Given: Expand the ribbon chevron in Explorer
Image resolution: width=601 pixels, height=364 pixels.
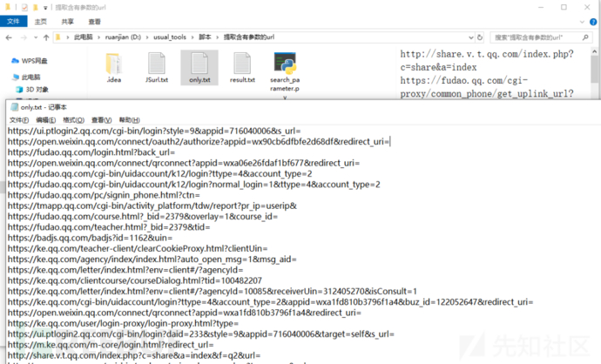Looking at the screenshot, I should click(x=582, y=22).
